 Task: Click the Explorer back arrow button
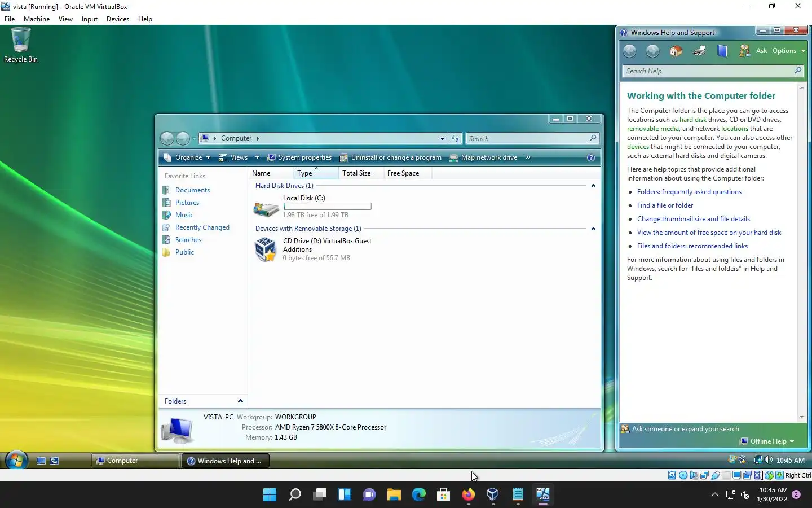point(167,138)
